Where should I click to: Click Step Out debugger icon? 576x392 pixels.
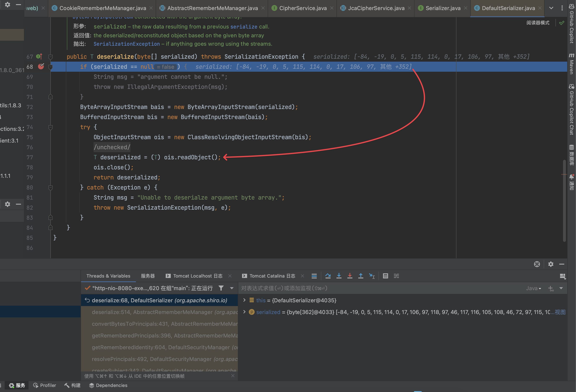361,276
